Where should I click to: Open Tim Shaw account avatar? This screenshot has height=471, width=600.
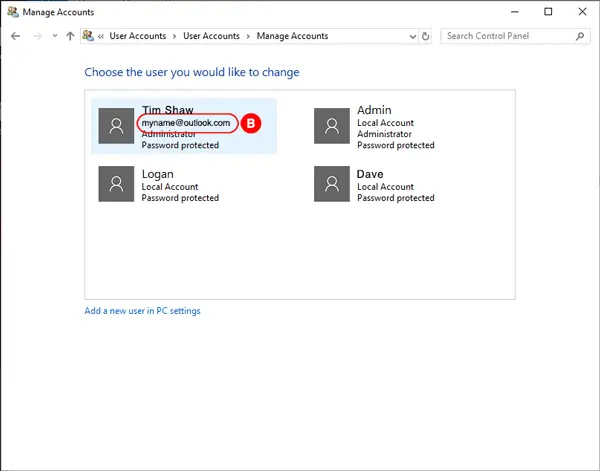[x=116, y=126]
